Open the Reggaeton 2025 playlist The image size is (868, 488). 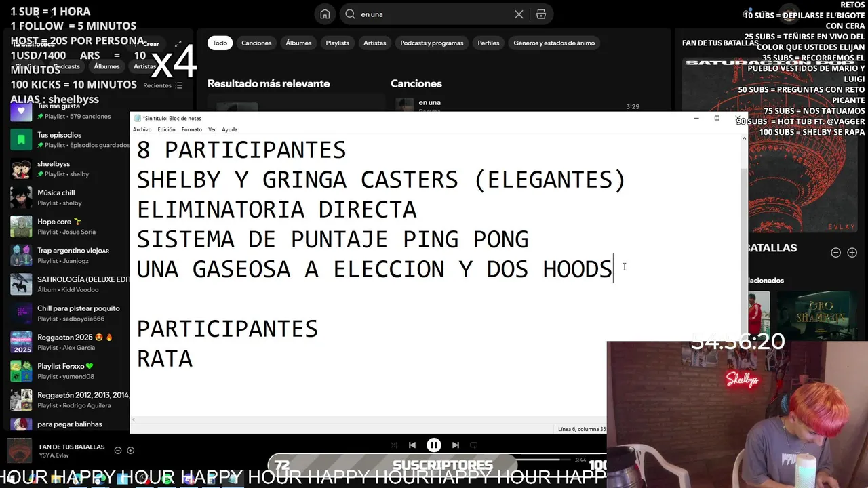68,342
